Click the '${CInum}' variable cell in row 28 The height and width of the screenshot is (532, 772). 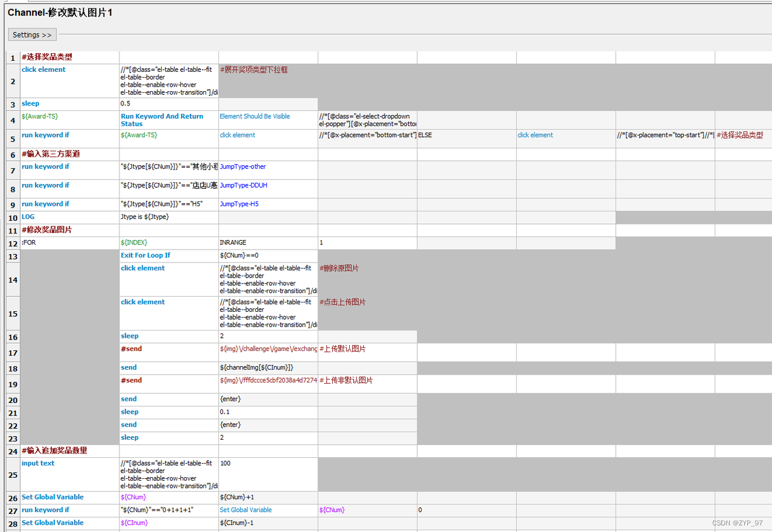(169, 523)
